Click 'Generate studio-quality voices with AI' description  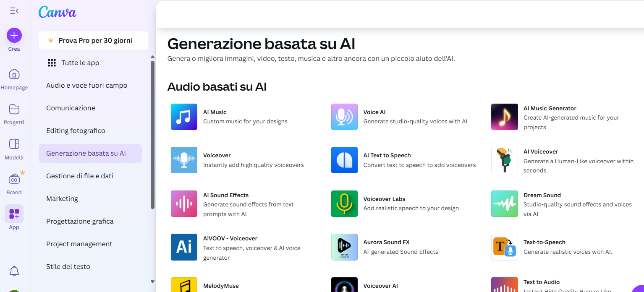(x=415, y=121)
